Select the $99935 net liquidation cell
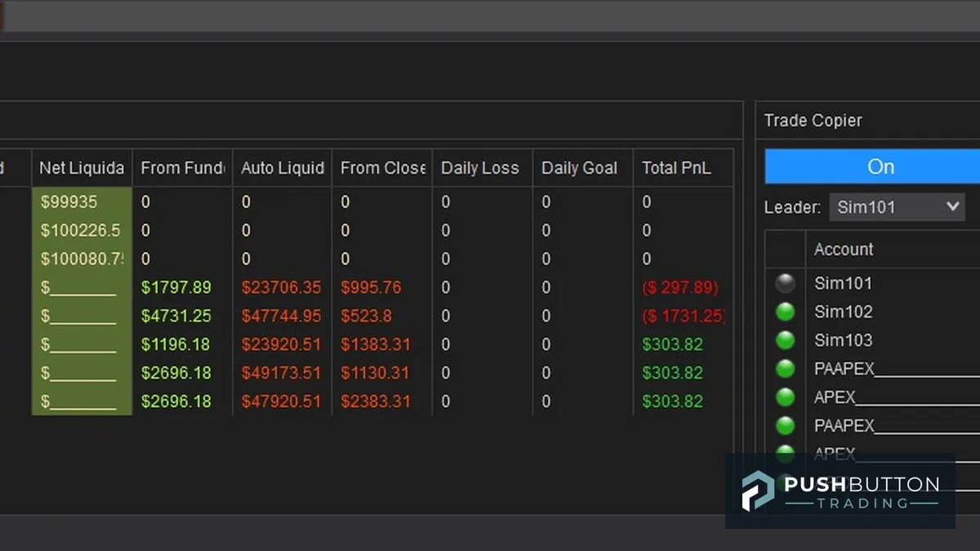This screenshot has width=980, height=551. pos(82,202)
